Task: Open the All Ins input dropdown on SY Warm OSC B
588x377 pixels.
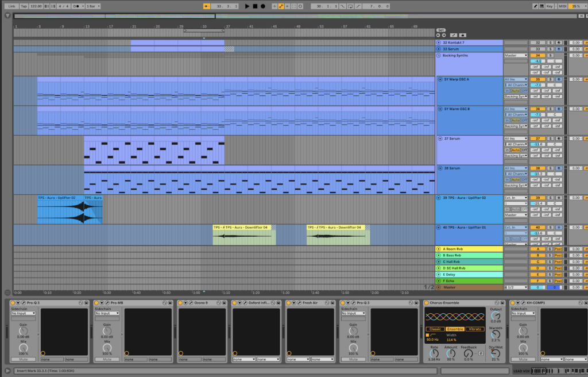Action: (515, 109)
